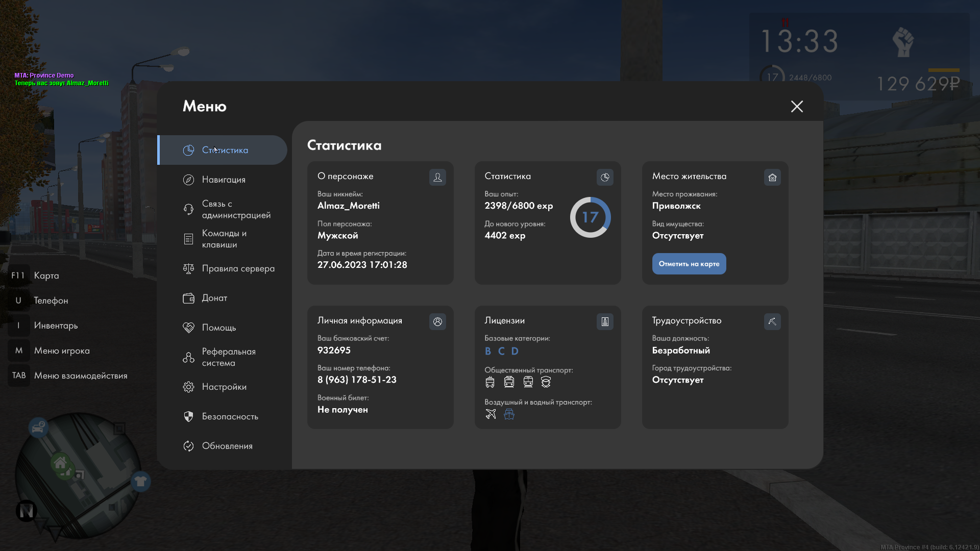Viewport: 980px width, 551px height.
Task: Click the T-shirt shop marker on minimap
Action: click(140, 481)
